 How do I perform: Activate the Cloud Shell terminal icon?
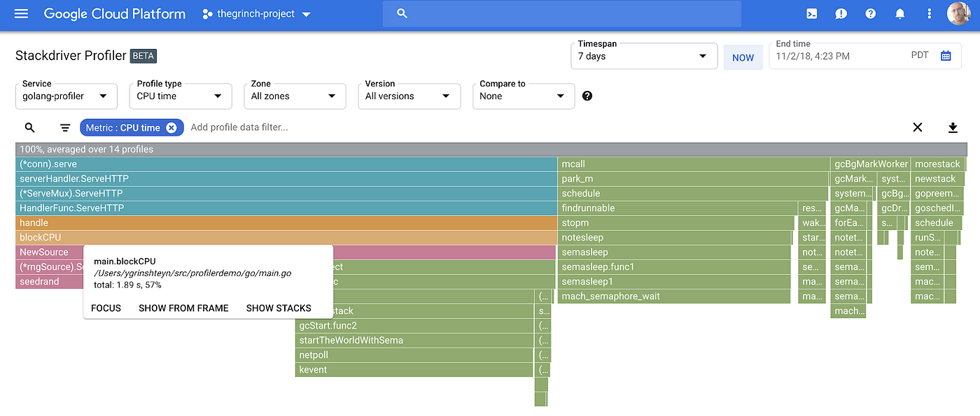811,13
